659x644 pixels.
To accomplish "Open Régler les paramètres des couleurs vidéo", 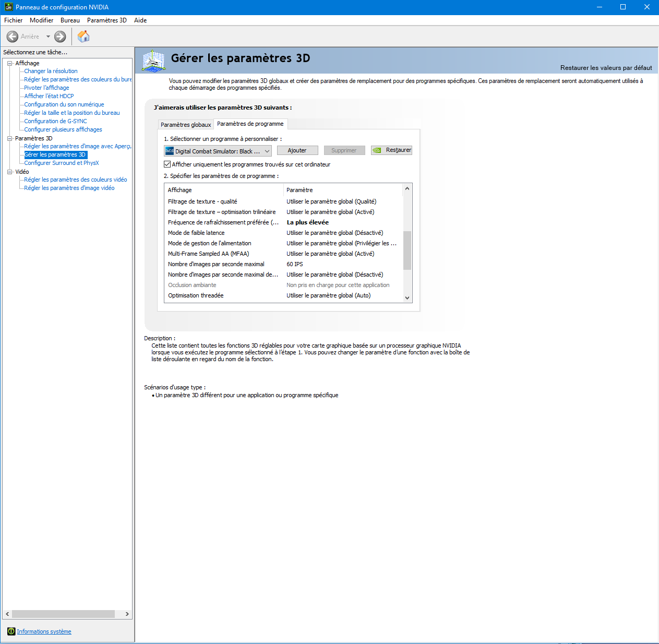I will (76, 180).
